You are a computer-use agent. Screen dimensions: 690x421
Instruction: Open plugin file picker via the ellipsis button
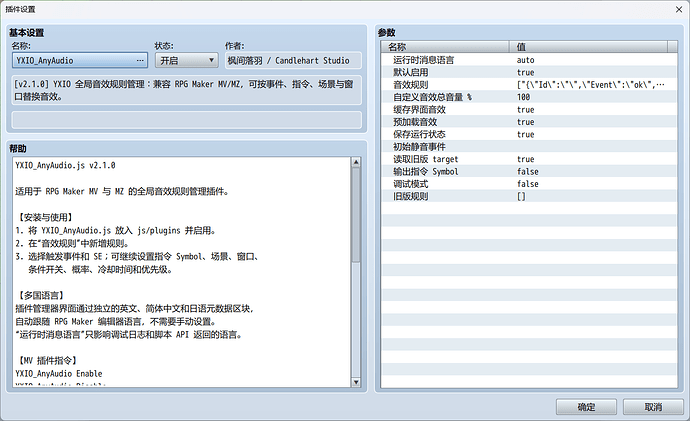[x=140, y=60]
